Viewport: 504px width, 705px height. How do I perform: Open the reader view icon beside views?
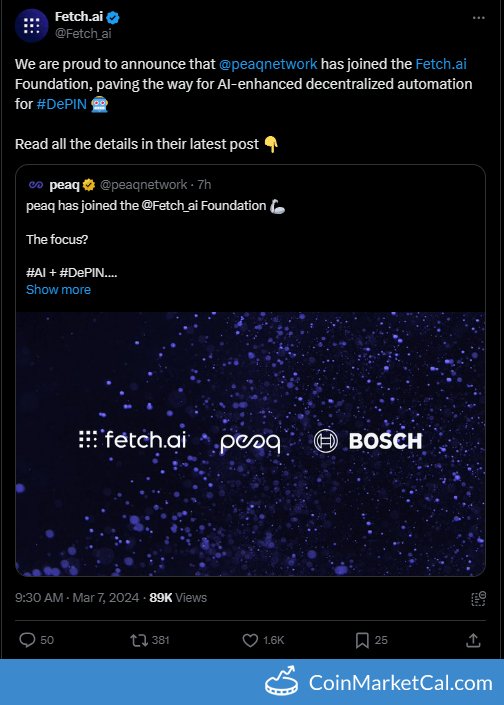point(478,598)
